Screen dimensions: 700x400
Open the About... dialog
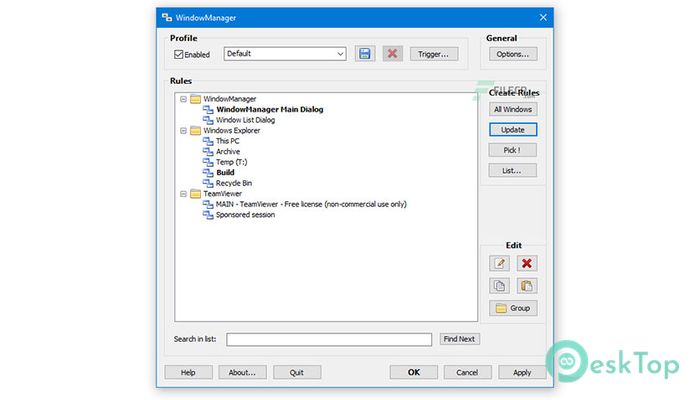point(242,372)
